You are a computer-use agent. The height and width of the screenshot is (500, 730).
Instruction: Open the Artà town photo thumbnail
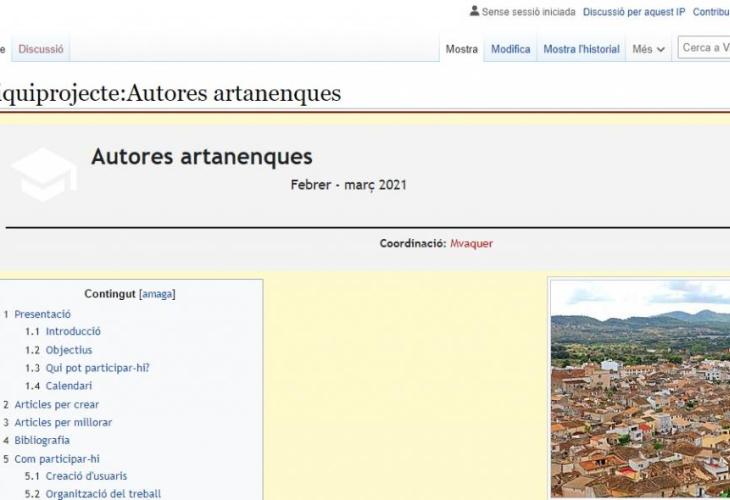(640, 390)
